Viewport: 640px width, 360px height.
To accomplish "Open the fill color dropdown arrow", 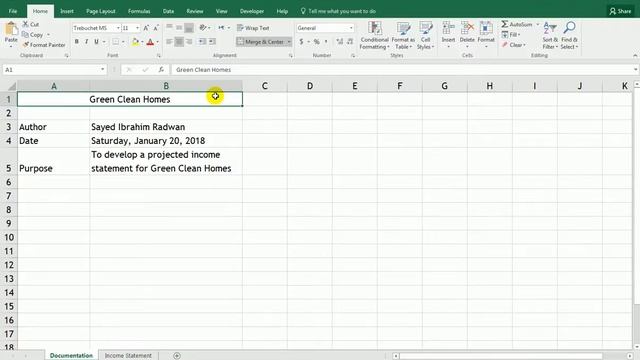I will point(142,42).
